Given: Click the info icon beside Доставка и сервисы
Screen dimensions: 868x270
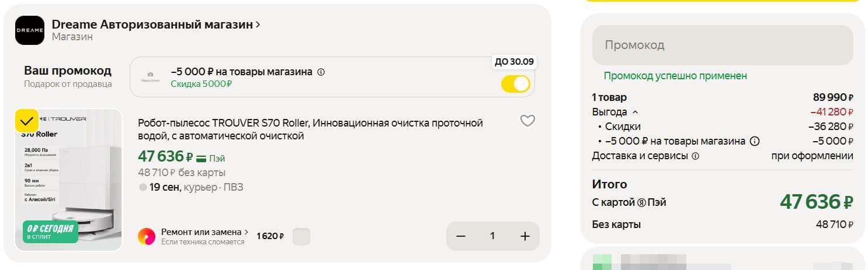Looking at the screenshot, I should click(695, 156).
